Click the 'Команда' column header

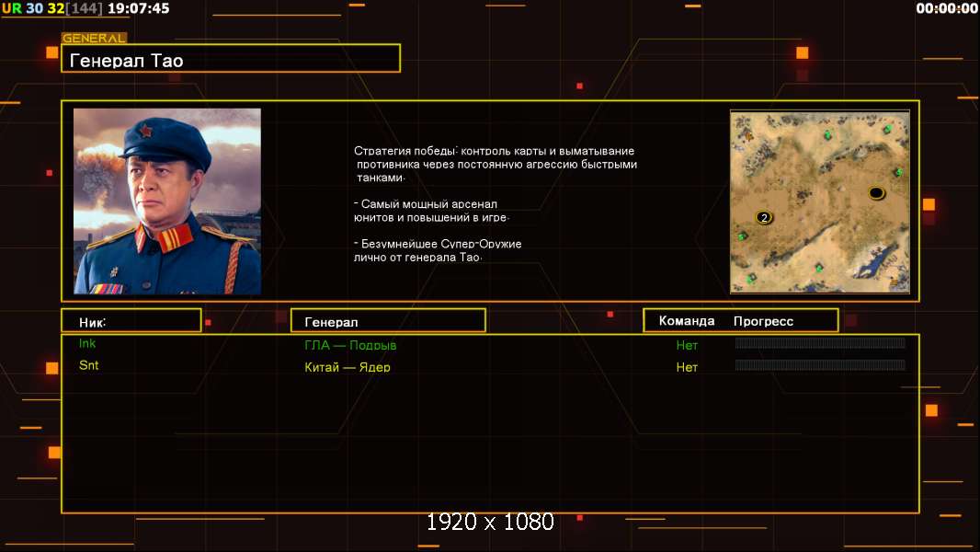pyautogui.click(x=686, y=321)
